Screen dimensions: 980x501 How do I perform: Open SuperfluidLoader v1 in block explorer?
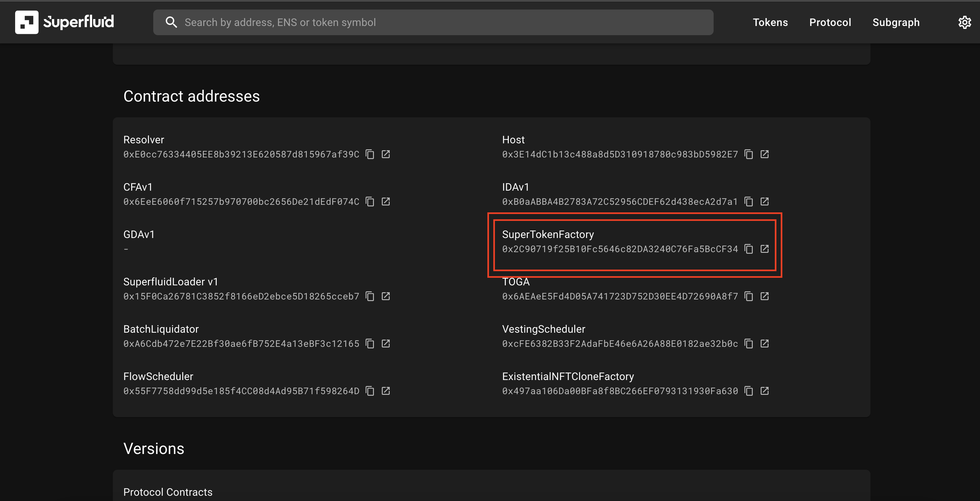point(386,296)
